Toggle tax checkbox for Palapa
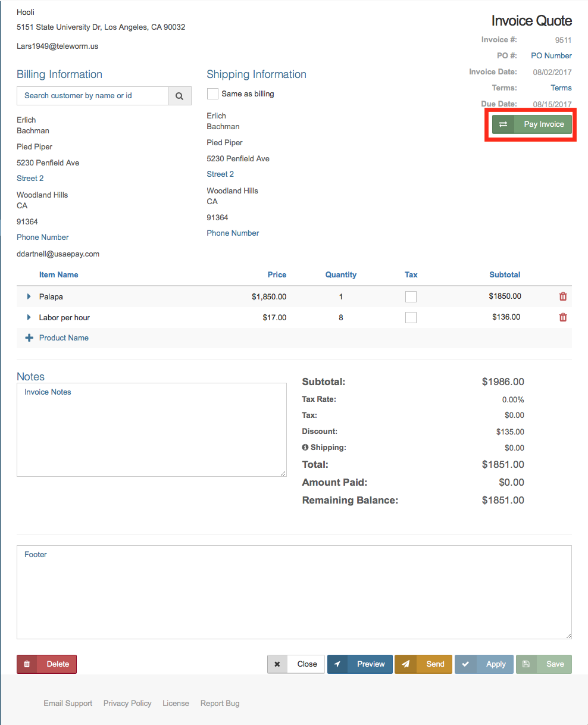This screenshot has height=725, width=588. point(411,296)
